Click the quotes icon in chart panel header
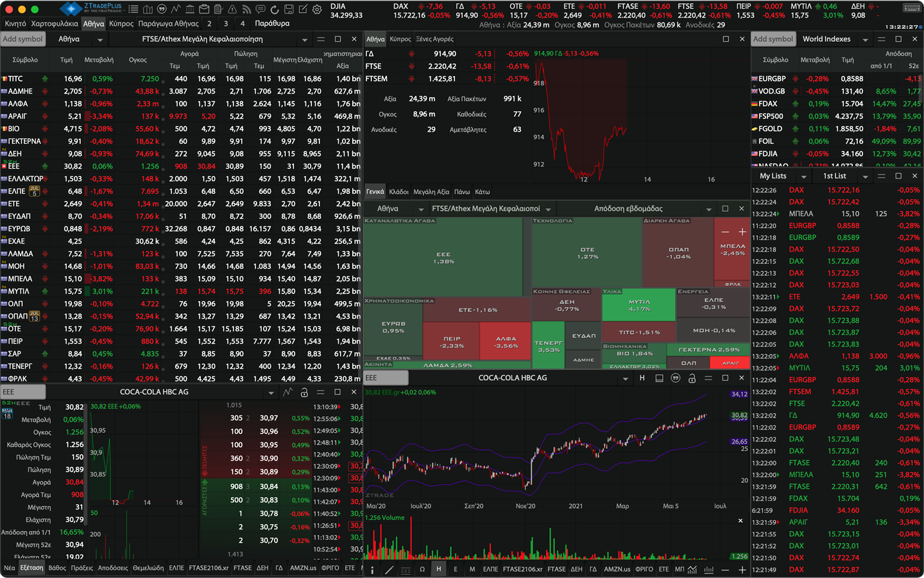This screenshot has height=578, width=924. coord(675,378)
